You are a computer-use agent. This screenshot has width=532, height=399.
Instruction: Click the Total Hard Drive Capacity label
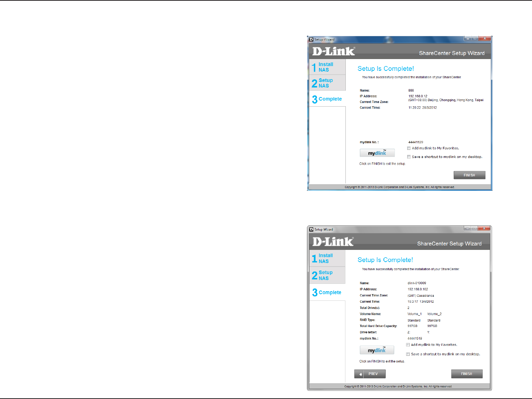[379, 326]
